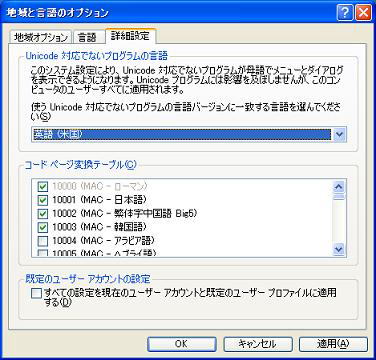Switch to the 地域オプション tab
The image size is (376, 360).
click(40, 37)
